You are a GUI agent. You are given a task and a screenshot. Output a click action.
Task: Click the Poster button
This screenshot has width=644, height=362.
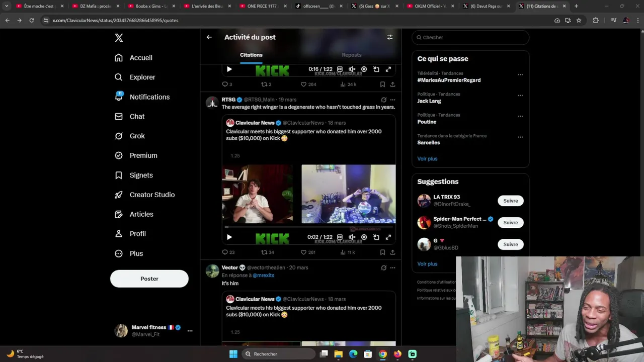pyautogui.click(x=149, y=279)
